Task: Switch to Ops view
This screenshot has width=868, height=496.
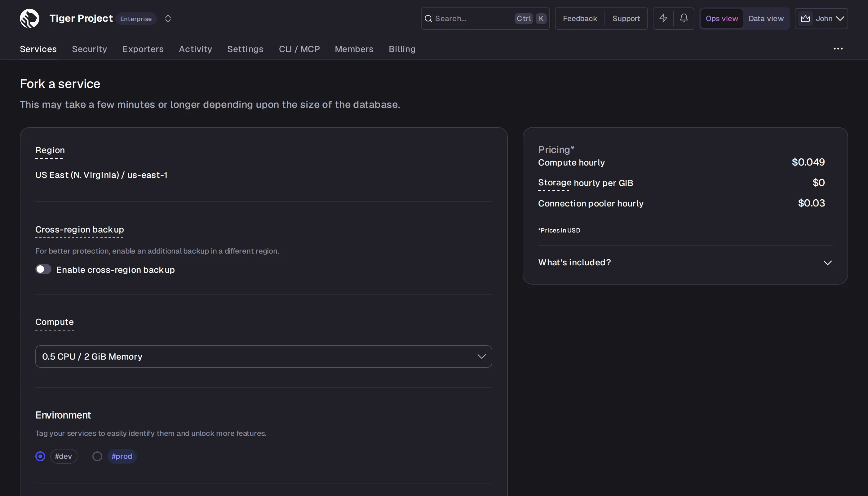Action: [722, 18]
